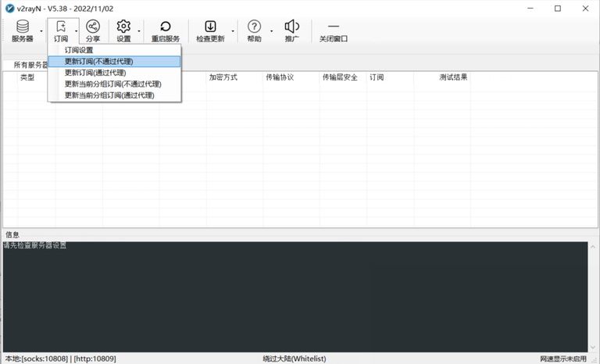This screenshot has width=600, height=364.
Task: Choose 更新订阅(通过代理) menu entry
Action: pos(95,73)
